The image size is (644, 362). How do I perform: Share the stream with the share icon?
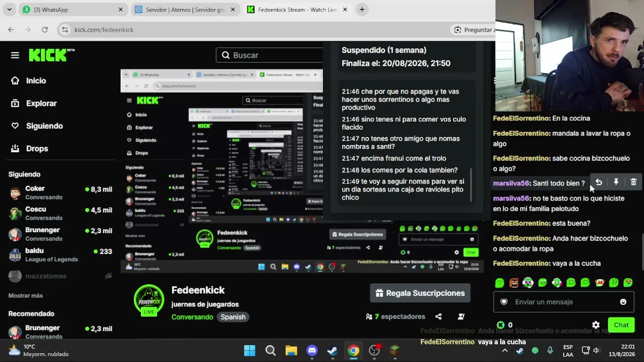(x=438, y=316)
